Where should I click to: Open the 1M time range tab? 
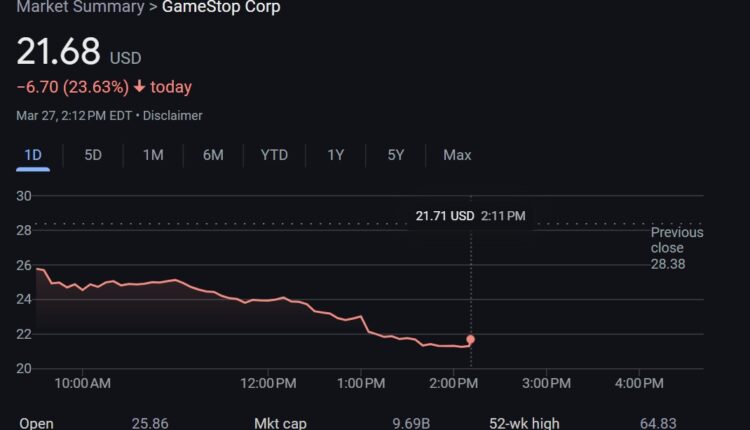[x=153, y=155]
